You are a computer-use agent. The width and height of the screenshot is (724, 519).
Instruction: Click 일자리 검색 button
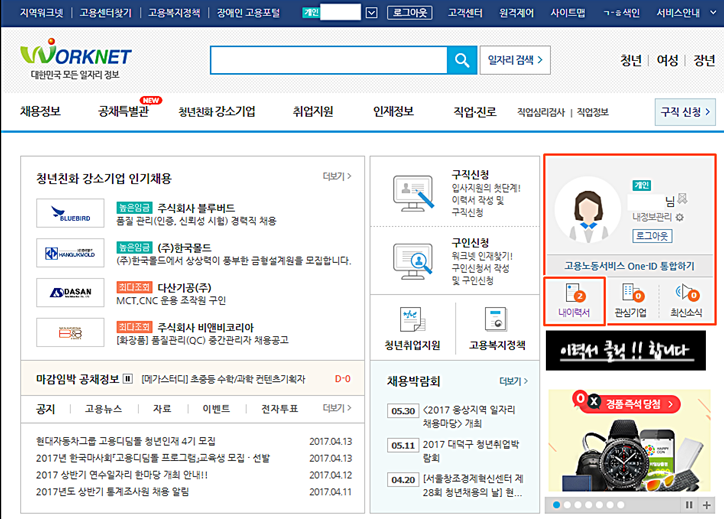[x=515, y=60]
